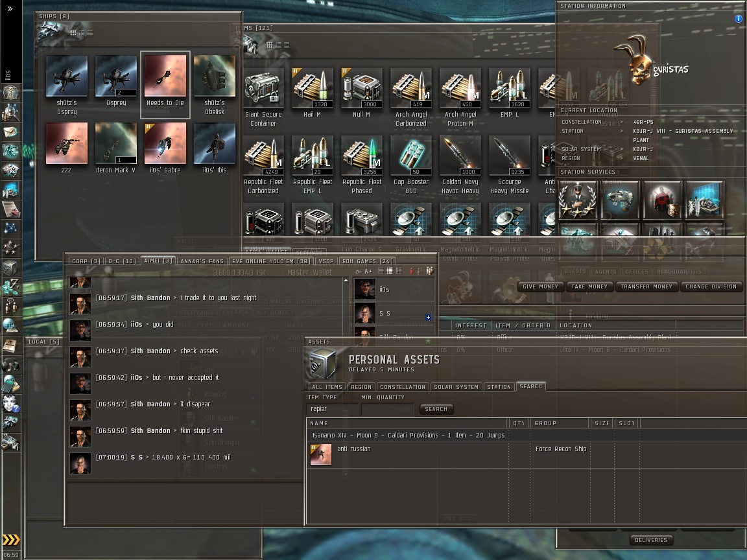Open the Calculator icon in Neocom
Screen dimensions: 747x560
[x=10, y=384]
